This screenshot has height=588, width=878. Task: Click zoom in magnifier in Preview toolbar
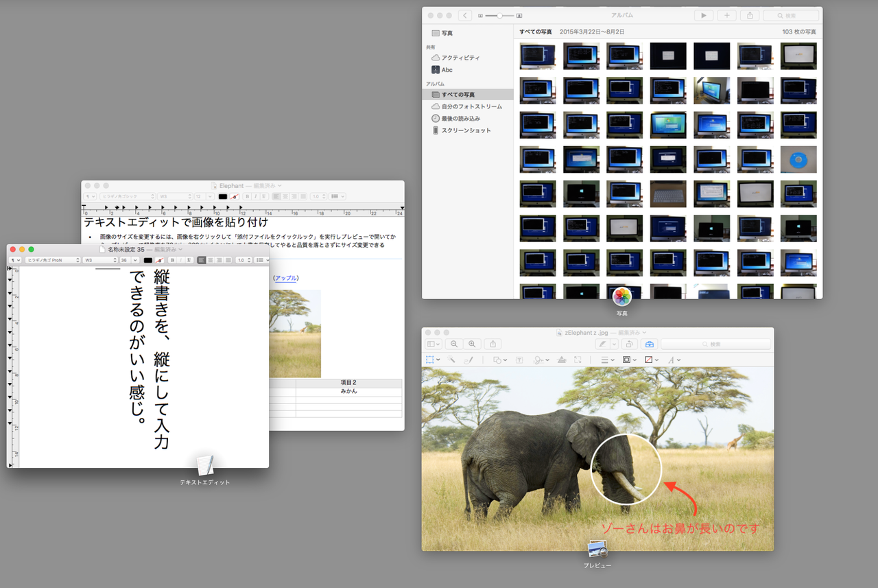tap(472, 344)
